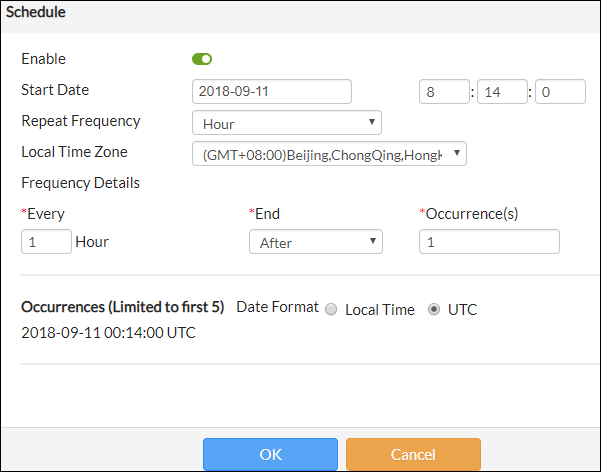Click the Date Format label
Image resolution: width=601 pixels, height=472 pixels.
(x=277, y=307)
